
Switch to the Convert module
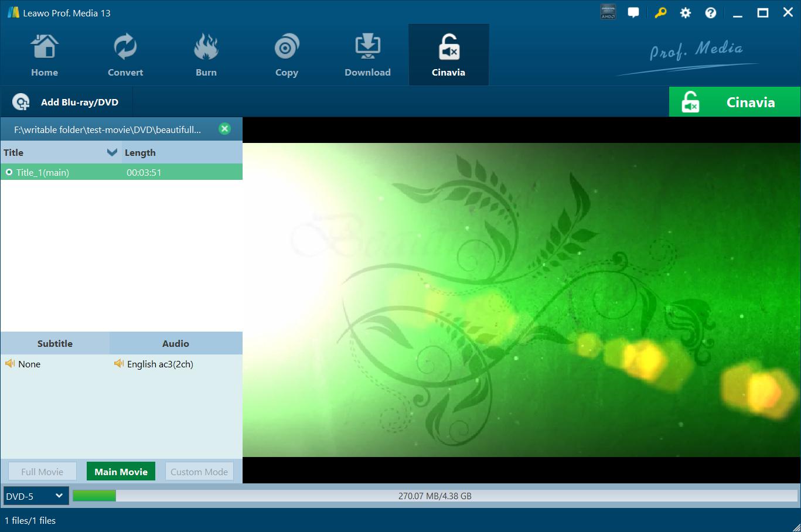(125, 56)
